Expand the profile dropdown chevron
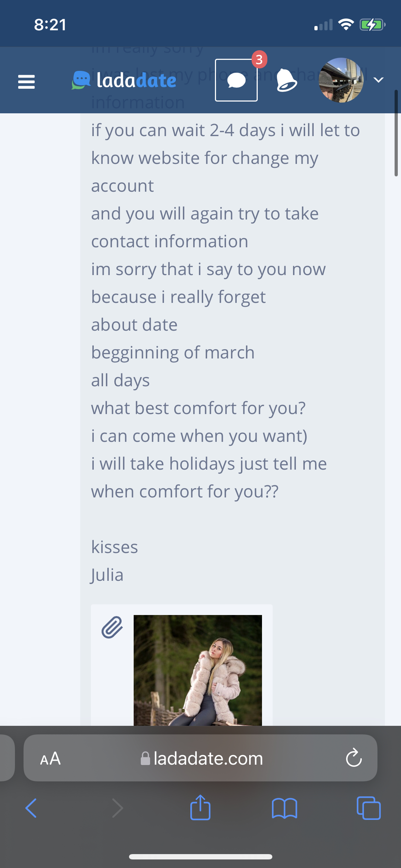Image resolution: width=401 pixels, height=868 pixels. [379, 80]
